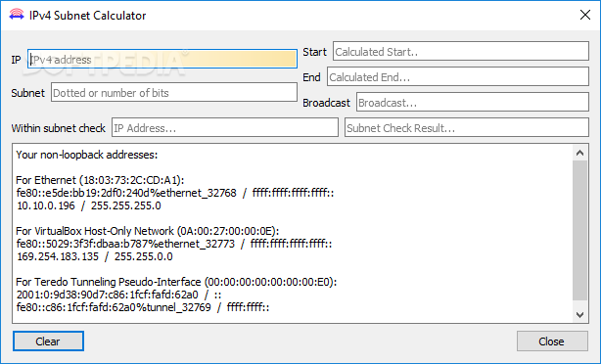Click the 'Start' field label
The image size is (601, 364).
[314, 52]
